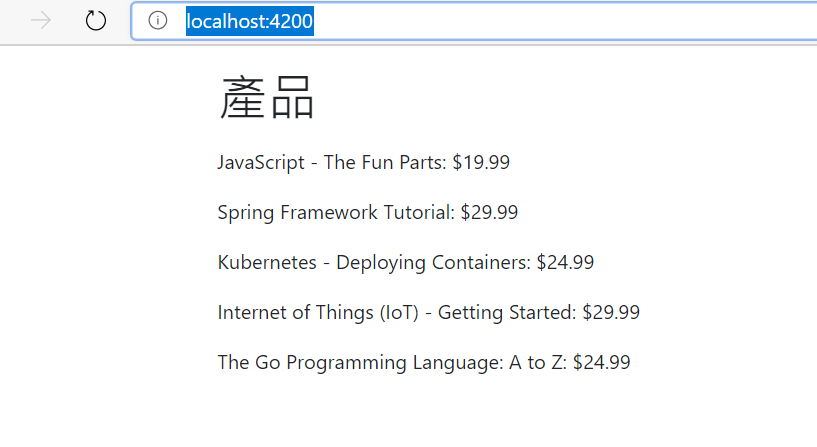Select the JavaScript - The Fun Parts title

click(x=331, y=163)
